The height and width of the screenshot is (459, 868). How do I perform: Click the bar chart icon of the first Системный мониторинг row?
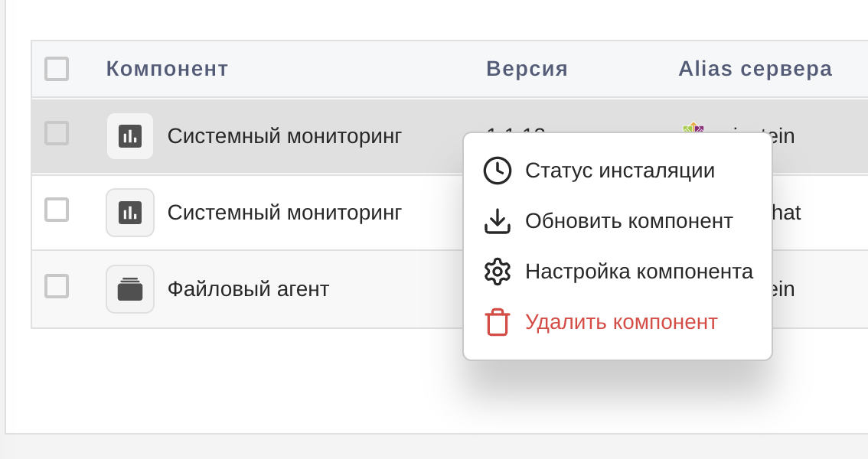pos(129,135)
